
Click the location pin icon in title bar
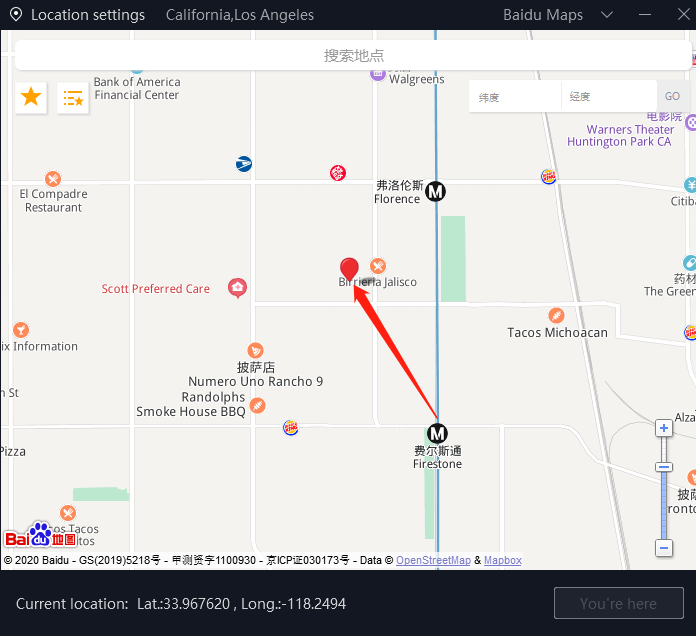coord(16,15)
